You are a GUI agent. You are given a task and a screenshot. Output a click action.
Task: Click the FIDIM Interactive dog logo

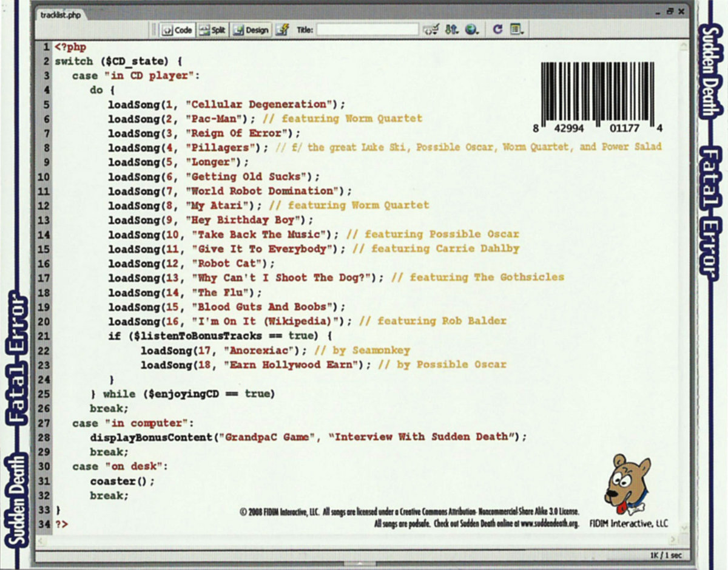click(627, 484)
